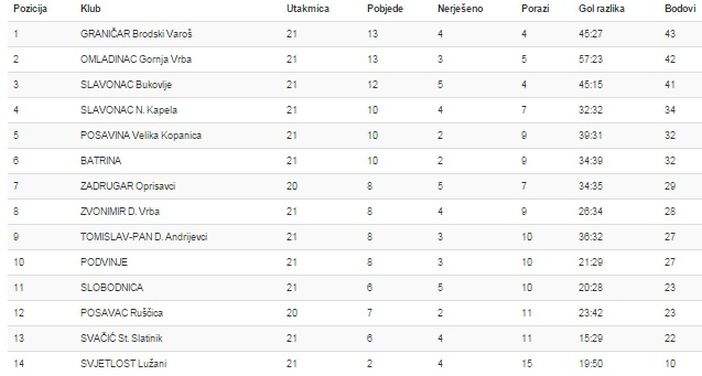
Task: Open SLAVONAC Bukovlje row
Action: (x=355, y=85)
